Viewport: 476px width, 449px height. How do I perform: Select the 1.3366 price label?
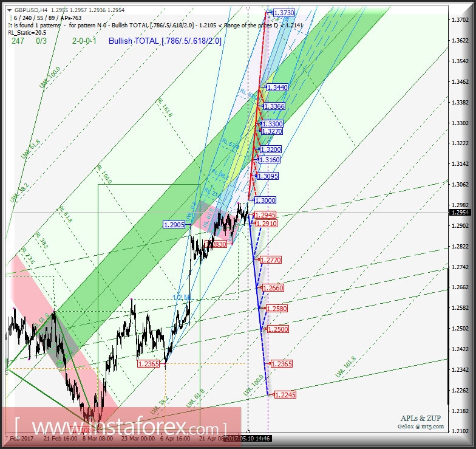pyautogui.click(x=274, y=106)
